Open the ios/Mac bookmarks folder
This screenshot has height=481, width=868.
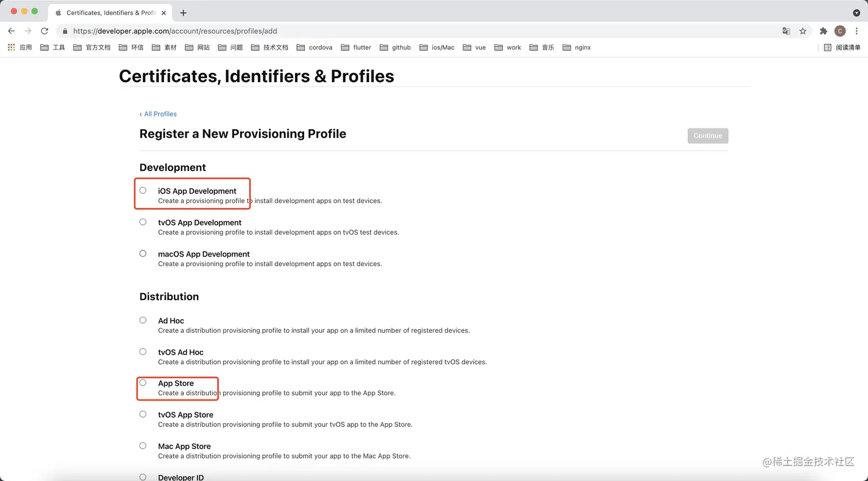[437, 48]
